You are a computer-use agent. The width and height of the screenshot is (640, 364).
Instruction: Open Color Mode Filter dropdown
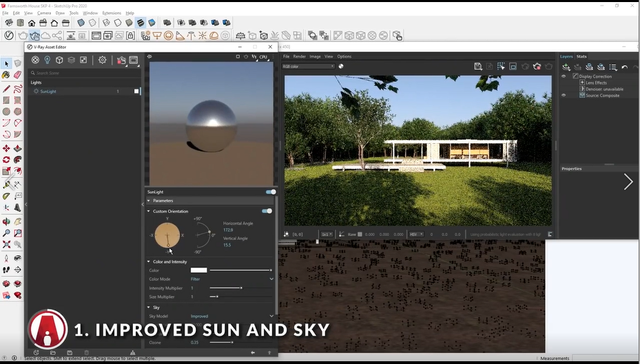(232, 279)
